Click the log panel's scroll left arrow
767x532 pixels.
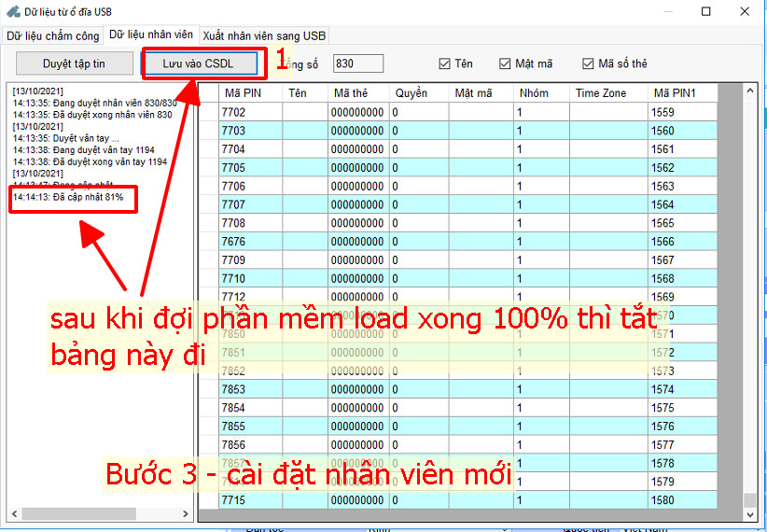coord(14,514)
